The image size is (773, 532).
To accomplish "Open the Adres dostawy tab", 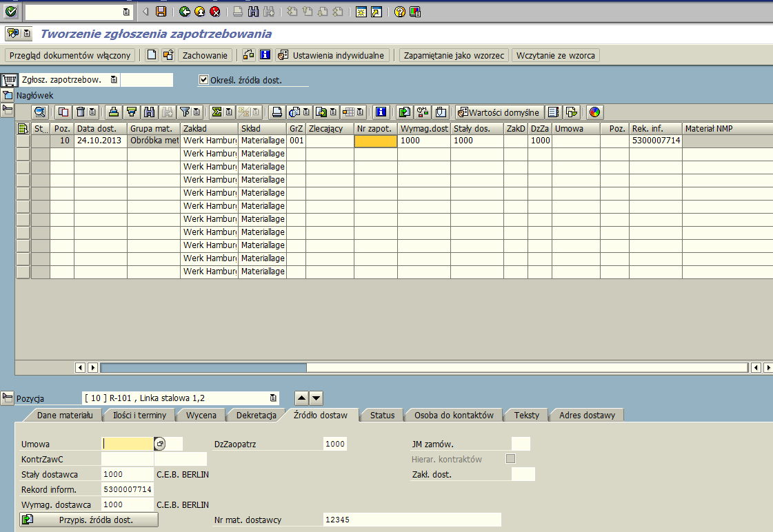I will click(x=587, y=416).
